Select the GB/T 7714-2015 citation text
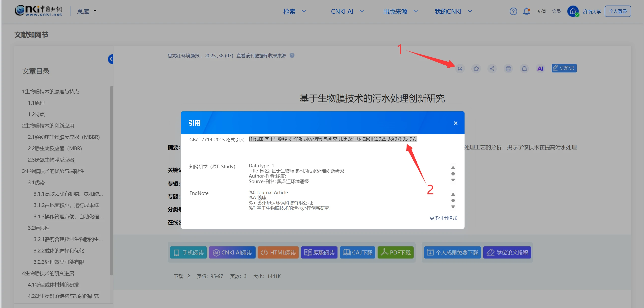644x308 pixels. [332, 139]
